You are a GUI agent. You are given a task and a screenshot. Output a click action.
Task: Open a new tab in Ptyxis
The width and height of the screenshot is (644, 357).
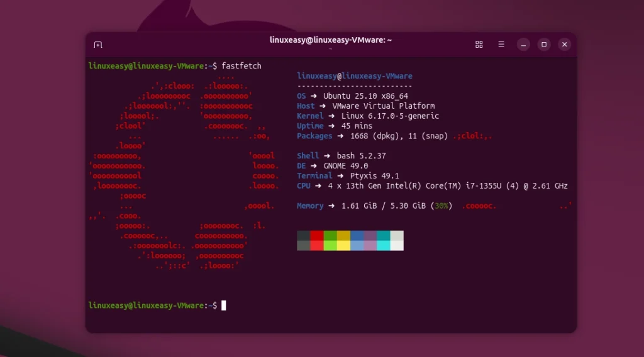97,45
